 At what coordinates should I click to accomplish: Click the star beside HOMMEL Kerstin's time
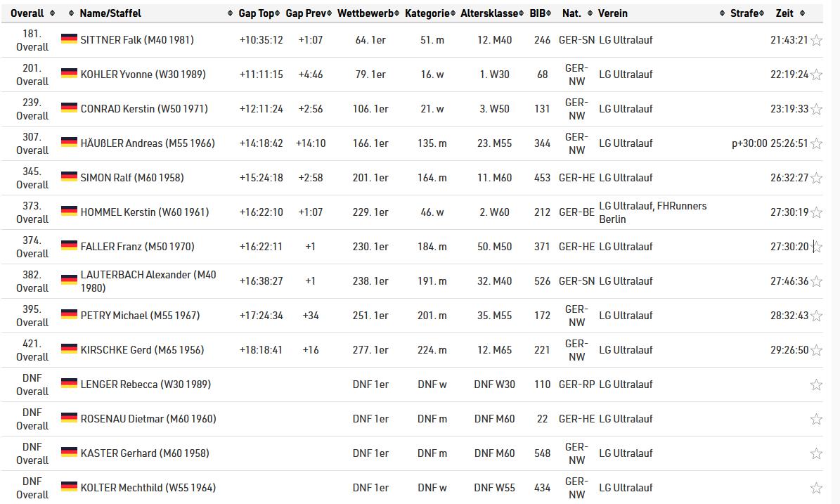[816, 213]
